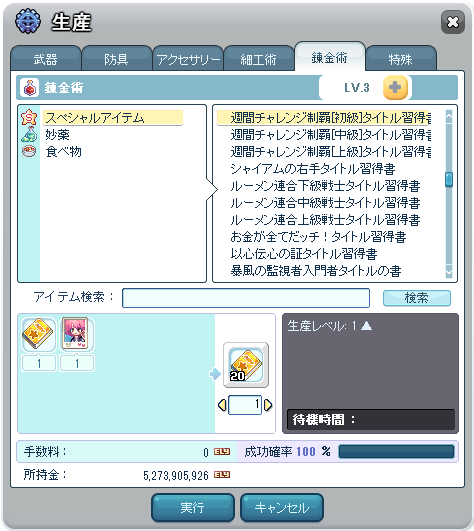Viewport: 474px width, 531px height.
Task: Click the 検索 search button
Action: click(x=417, y=298)
